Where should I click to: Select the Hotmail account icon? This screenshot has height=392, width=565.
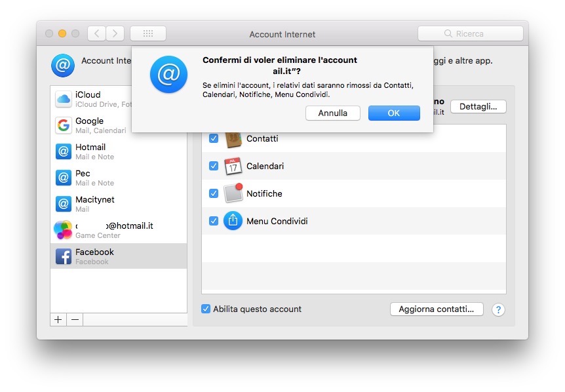pyautogui.click(x=64, y=151)
